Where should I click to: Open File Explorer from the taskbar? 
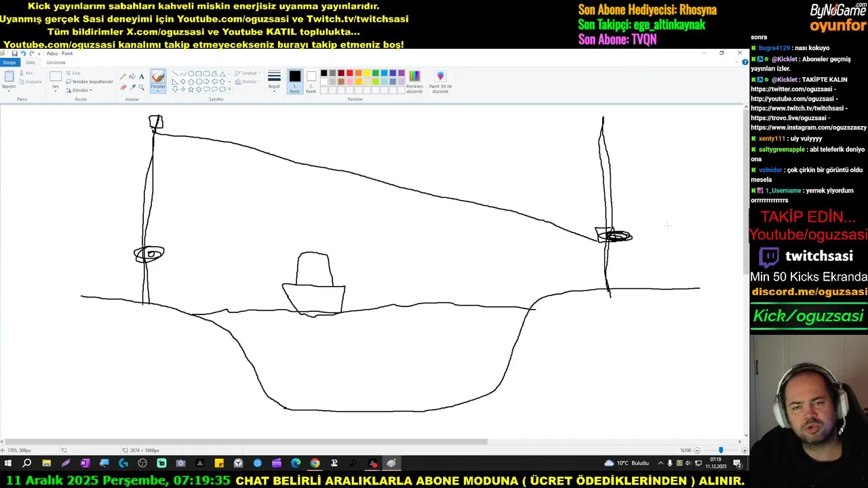pos(46,463)
